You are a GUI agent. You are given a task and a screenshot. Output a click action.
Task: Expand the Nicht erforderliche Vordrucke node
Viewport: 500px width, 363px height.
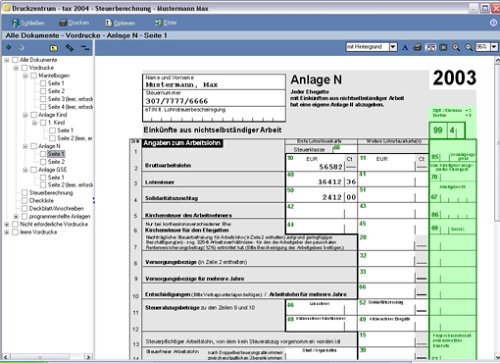point(7,224)
